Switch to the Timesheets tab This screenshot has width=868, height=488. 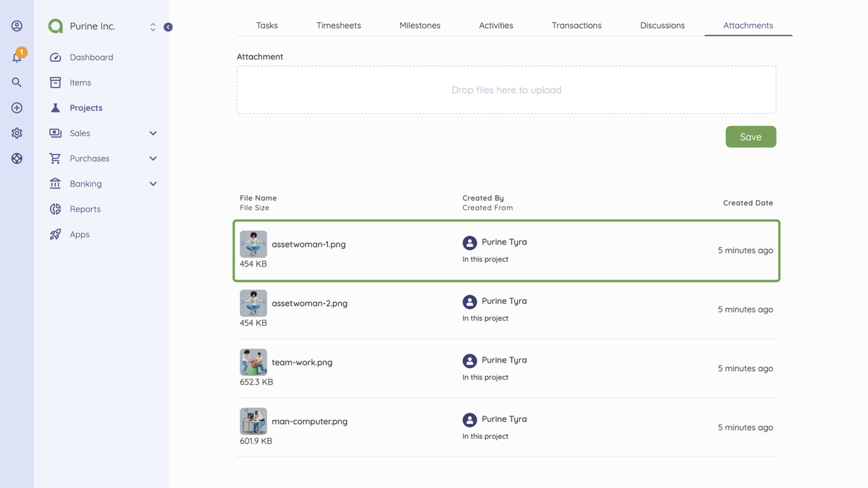[338, 25]
